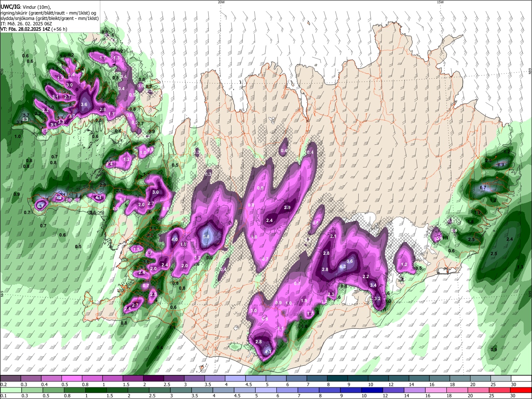The width and height of the screenshot is (532, 399).
Task: Click the 1.9 snowfall value on the map
Action: pyautogui.click(x=304, y=301)
